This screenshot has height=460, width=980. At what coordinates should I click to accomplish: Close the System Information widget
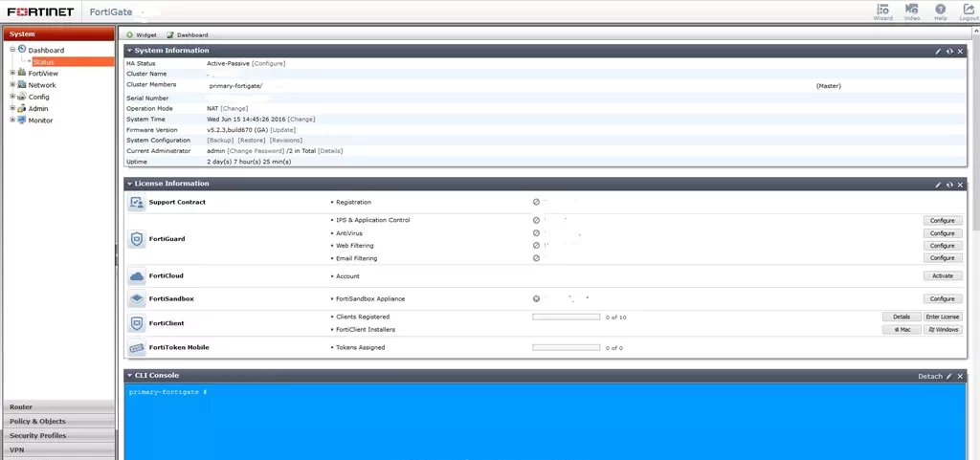961,52
